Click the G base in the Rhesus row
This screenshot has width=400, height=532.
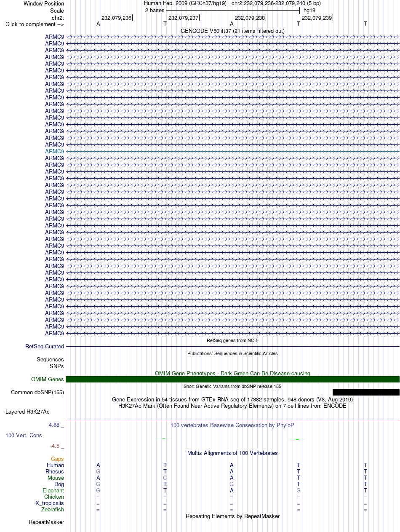98,472
